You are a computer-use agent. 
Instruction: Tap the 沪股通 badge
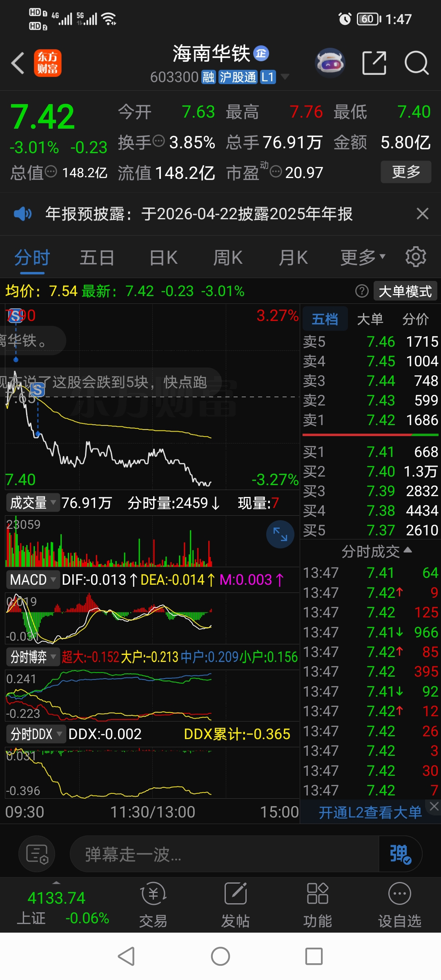238,77
